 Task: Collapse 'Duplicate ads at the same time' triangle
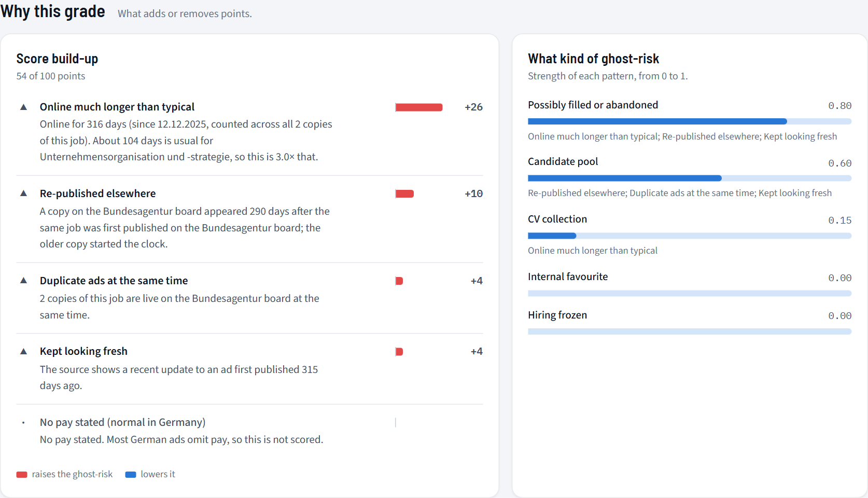coord(23,281)
